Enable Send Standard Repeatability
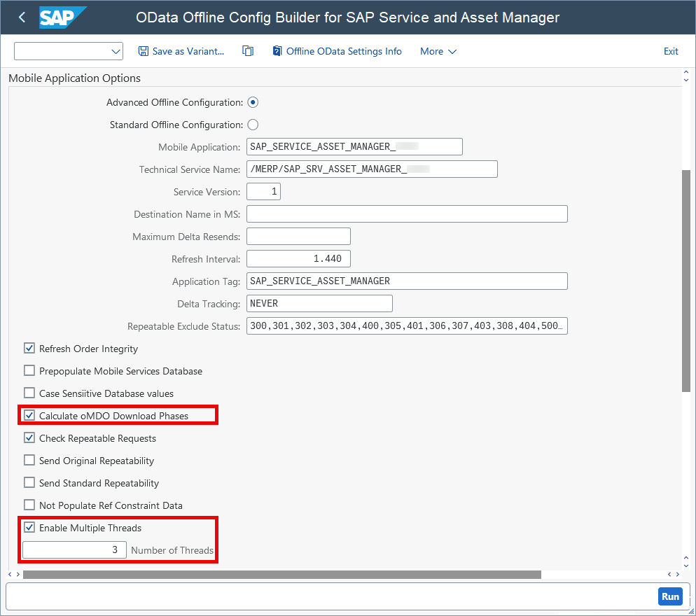The width and height of the screenshot is (696, 616). (x=29, y=483)
